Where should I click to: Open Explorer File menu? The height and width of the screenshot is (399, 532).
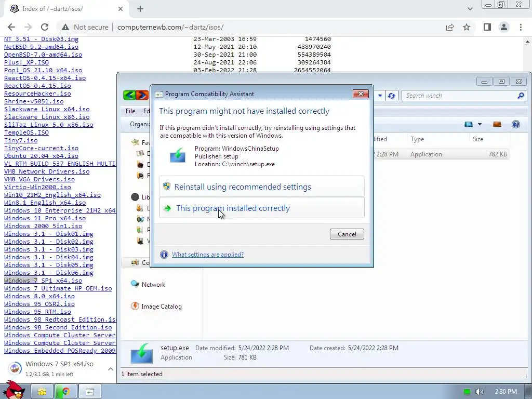[130, 111]
